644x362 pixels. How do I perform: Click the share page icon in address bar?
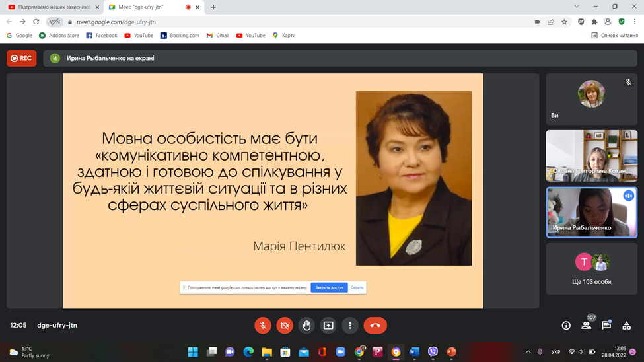click(551, 22)
